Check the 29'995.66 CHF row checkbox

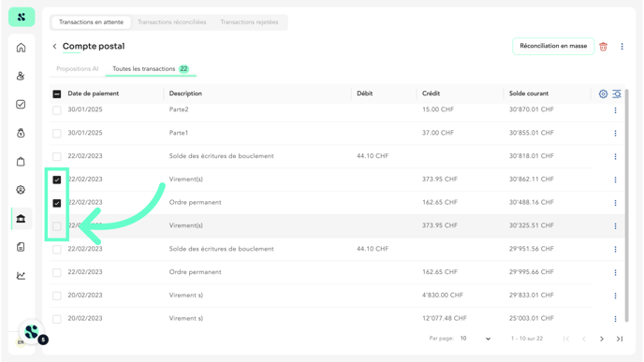(x=57, y=272)
